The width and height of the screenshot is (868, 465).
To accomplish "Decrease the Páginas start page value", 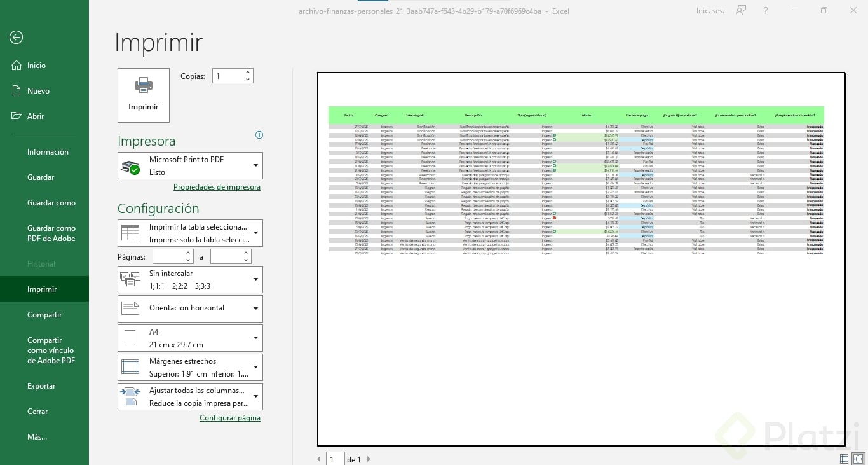I will [x=189, y=260].
